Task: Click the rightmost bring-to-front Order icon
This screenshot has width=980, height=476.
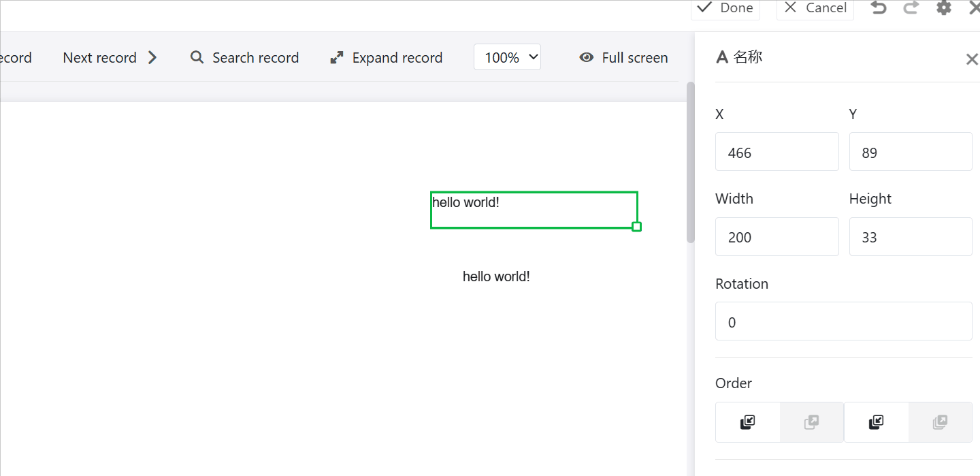Action: [x=940, y=422]
